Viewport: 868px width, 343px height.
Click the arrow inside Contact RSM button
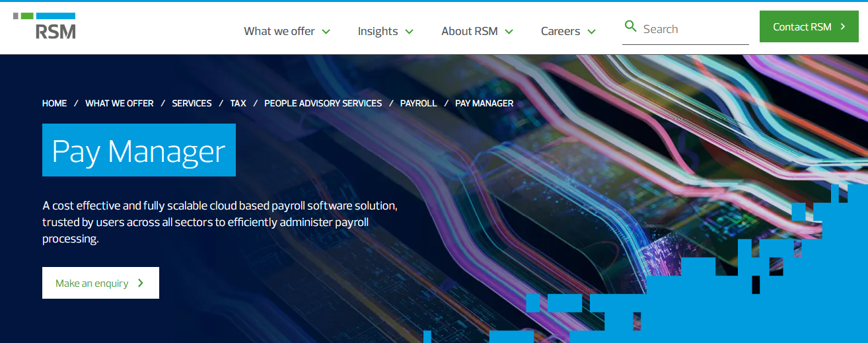click(843, 26)
